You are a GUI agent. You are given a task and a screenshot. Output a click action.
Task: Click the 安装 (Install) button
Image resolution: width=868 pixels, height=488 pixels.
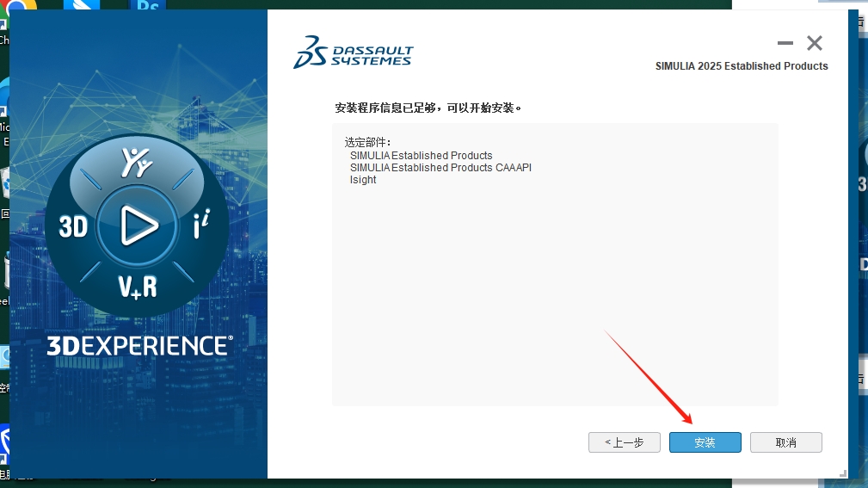click(705, 442)
